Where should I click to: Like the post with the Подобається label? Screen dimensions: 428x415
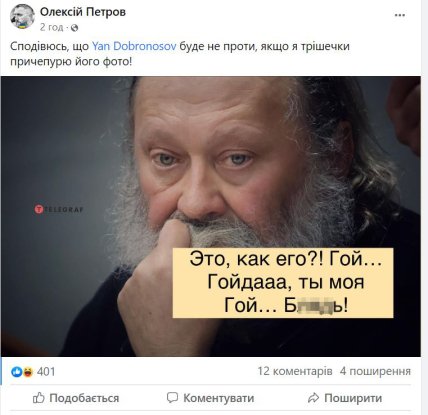coord(84,398)
